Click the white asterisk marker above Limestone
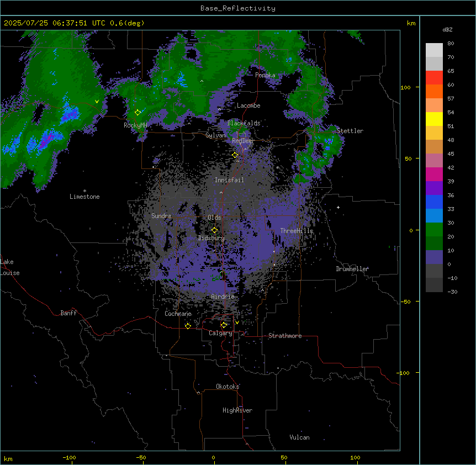476x465 pixels. pyautogui.click(x=84, y=191)
